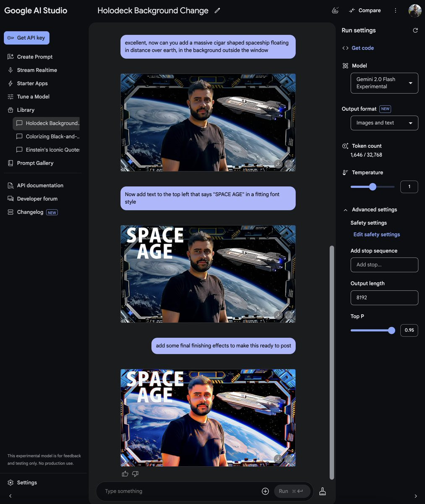Open the system instructions icon beside Compare
This screenshot has height=504, width=425.
[335, 10]
